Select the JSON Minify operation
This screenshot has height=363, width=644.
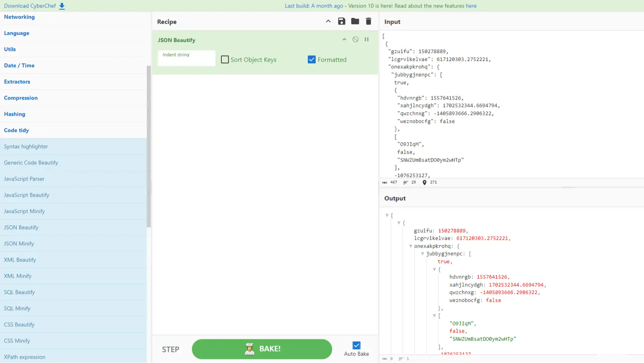click(73, 244)
